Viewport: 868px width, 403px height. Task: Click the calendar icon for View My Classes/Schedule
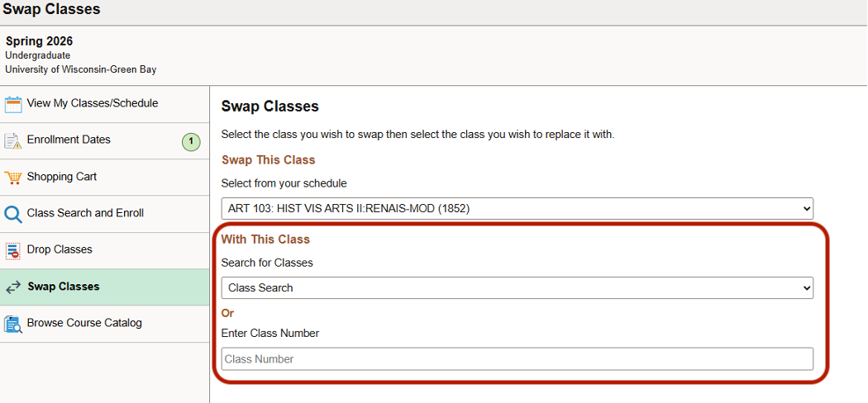13,104
